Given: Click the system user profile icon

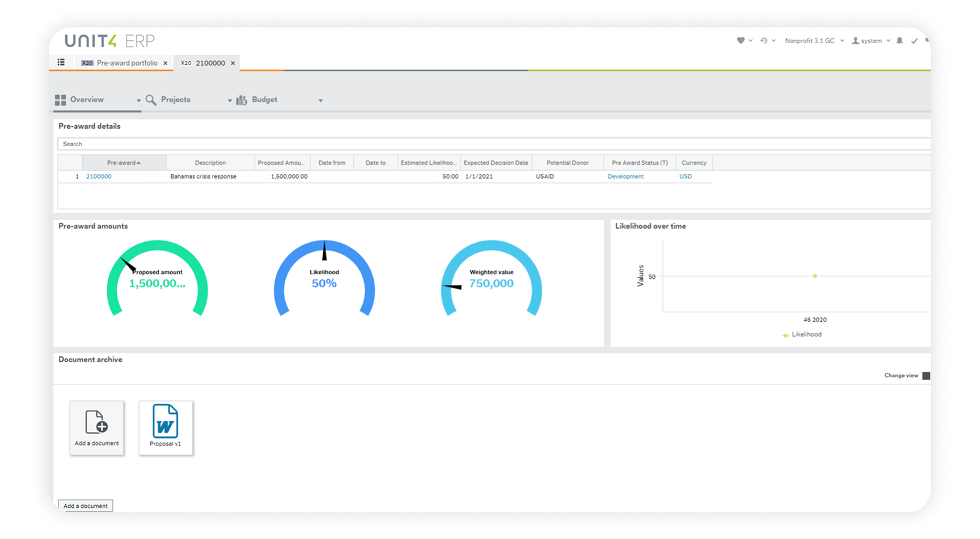Looking at the screenshot, I should [855, 40].
